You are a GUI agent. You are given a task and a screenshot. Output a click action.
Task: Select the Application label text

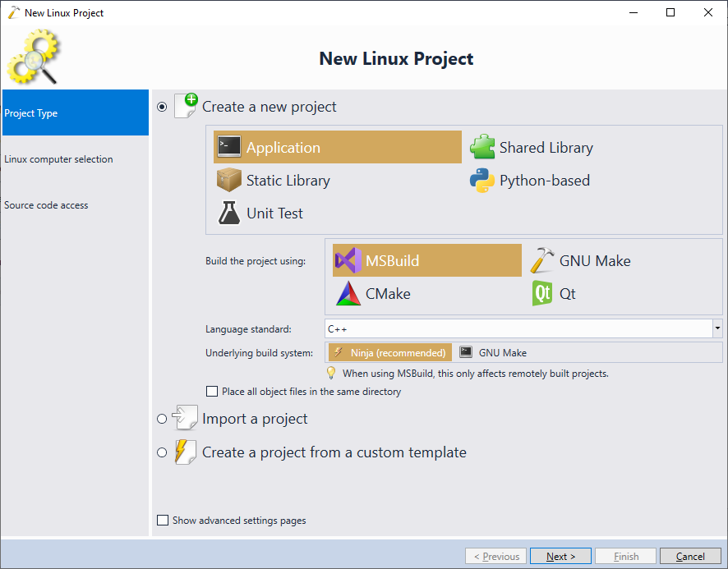pyautogui.click(x=283, y=147)
